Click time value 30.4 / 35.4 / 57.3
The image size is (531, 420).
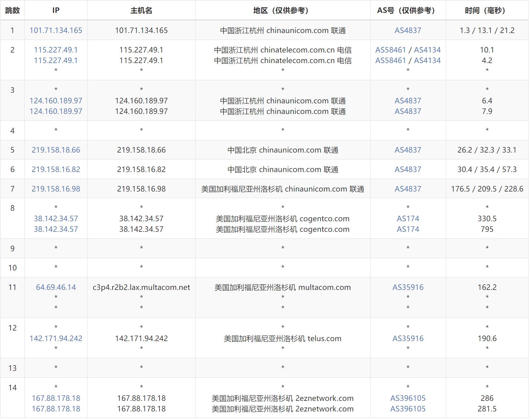487,169
